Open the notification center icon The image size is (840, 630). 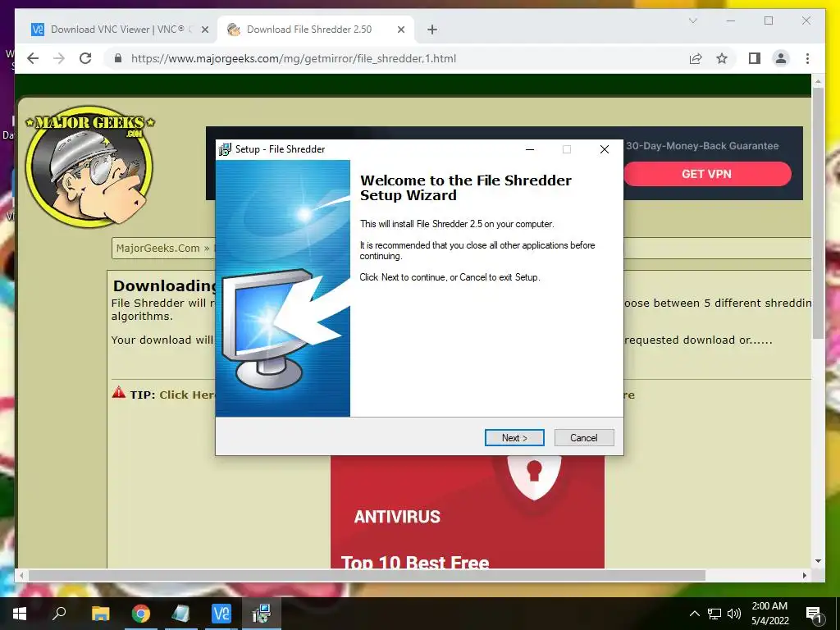click(815, 614)
